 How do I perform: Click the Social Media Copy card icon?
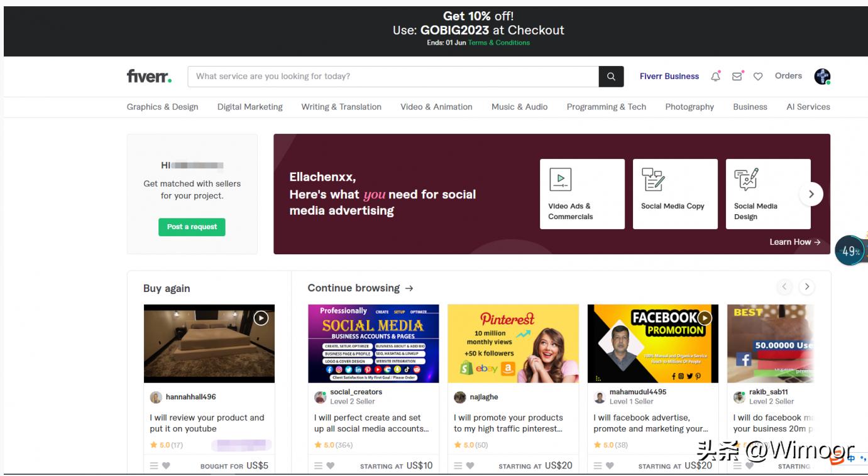(653, 179)
